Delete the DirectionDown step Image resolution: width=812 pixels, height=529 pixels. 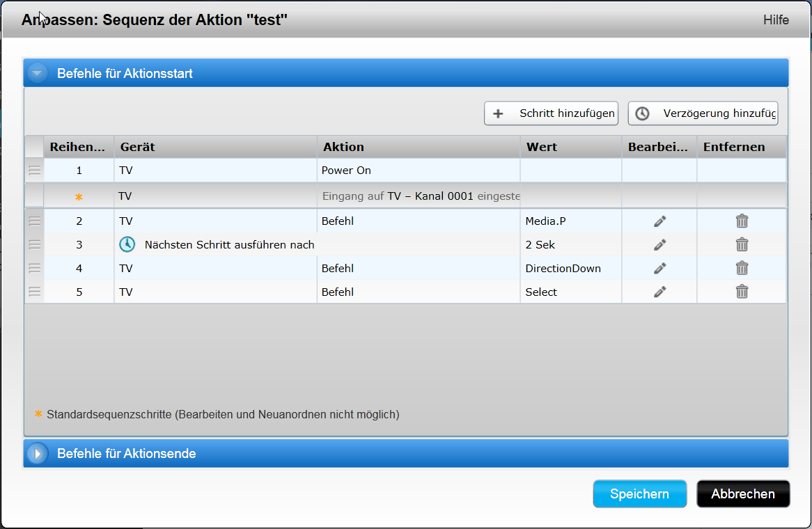pyautogui.click(x=742, y=269)
